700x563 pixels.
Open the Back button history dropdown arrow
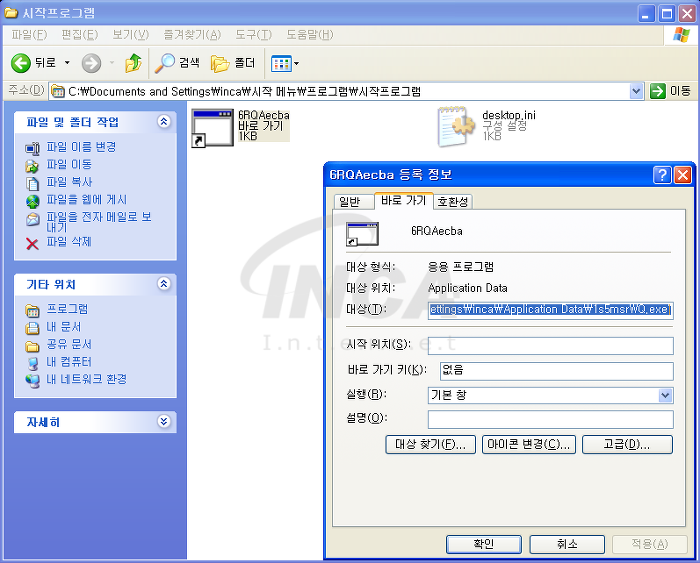coord(67,63)
